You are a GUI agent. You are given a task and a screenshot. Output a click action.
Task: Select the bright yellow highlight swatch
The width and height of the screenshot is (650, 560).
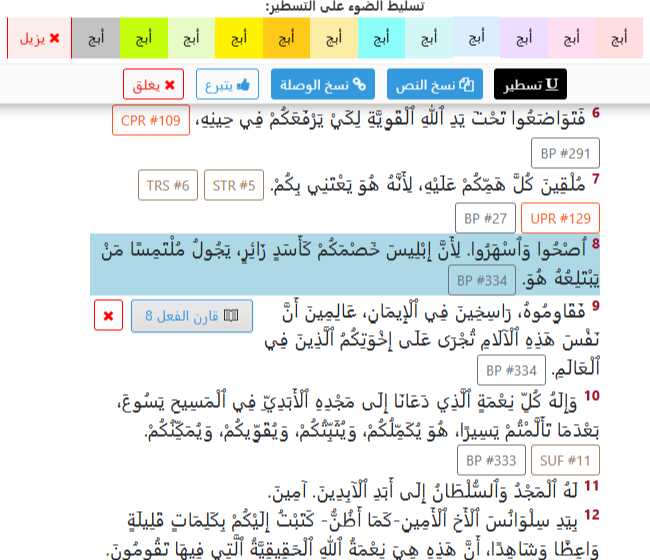pos(239,38)
